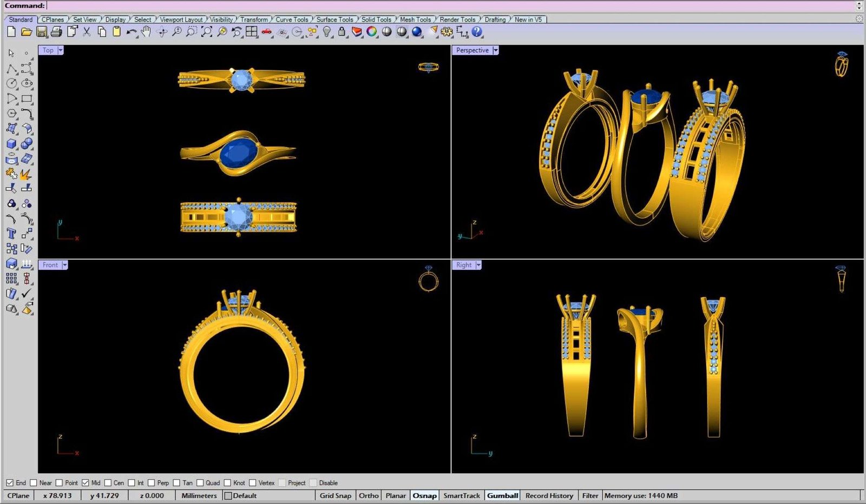Click the Gumball status bar button
Screen dimensions: 866x504
coord(502,495)
